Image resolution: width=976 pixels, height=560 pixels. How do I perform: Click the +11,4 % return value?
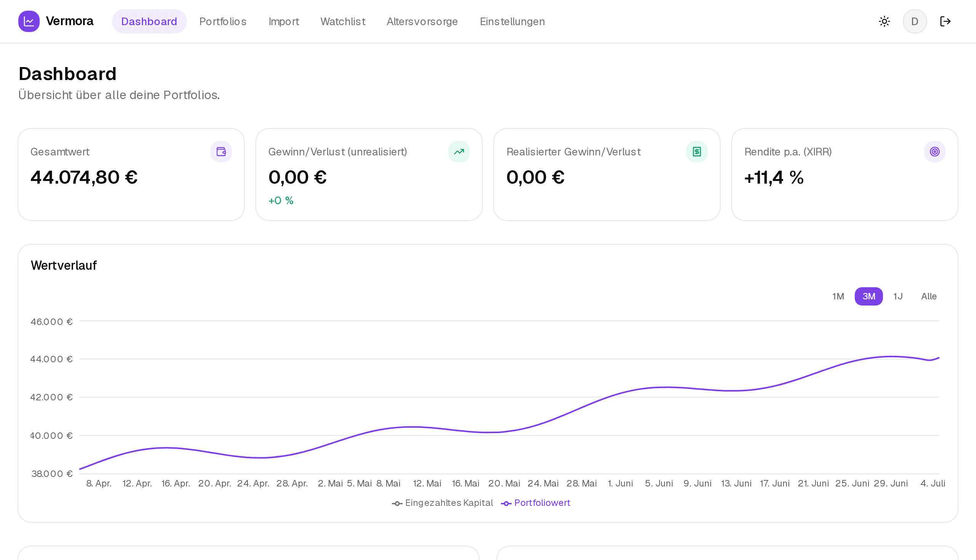pos(774,177)
